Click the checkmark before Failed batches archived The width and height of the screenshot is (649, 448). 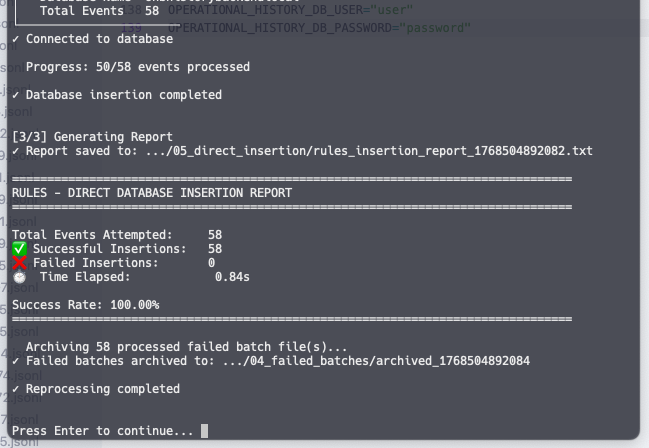coord(15,360)
